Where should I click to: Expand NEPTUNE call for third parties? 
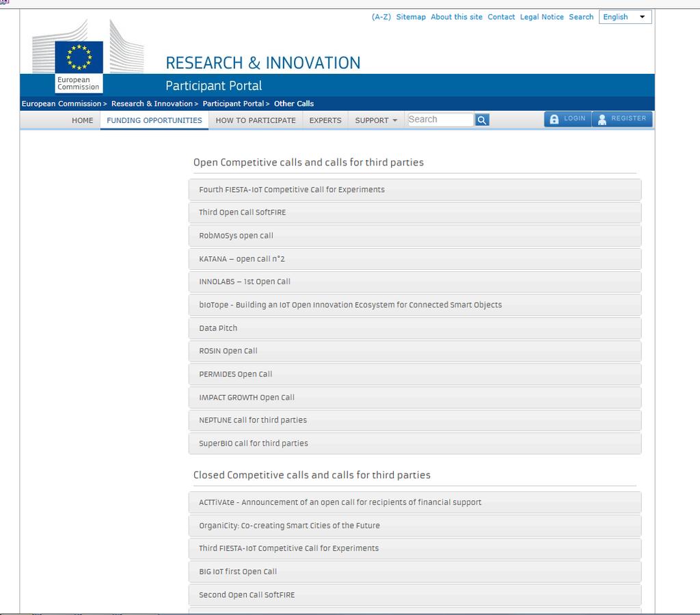click(415, 420)
